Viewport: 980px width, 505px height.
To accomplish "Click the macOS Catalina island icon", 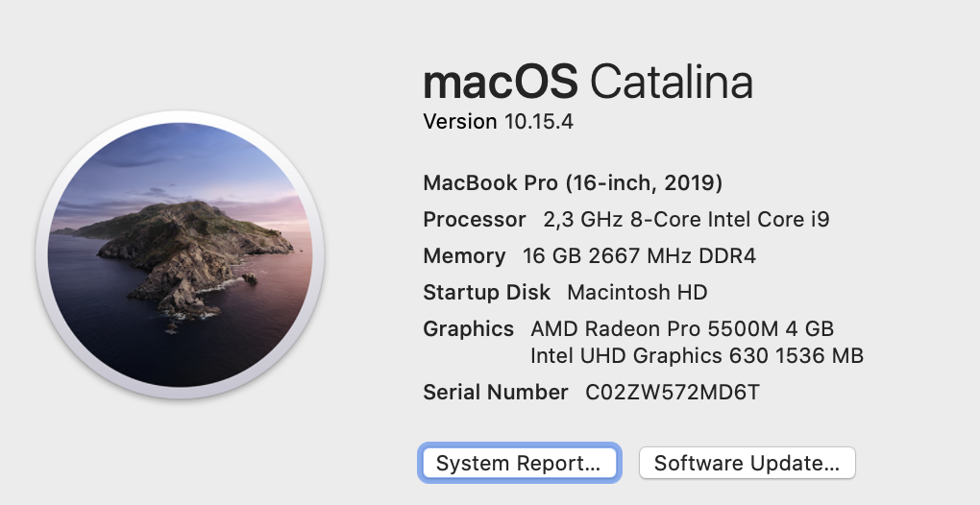I will (x=180, y=254).
